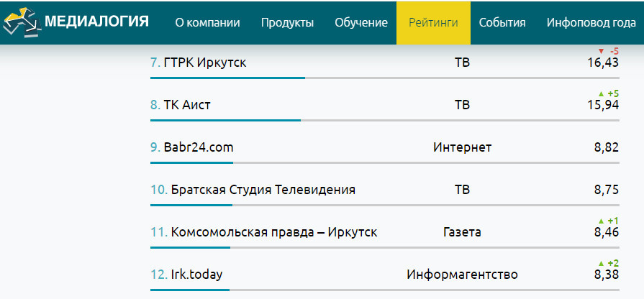Click the red down arrow for ГТРК Иркутск

tap(602, 52)
